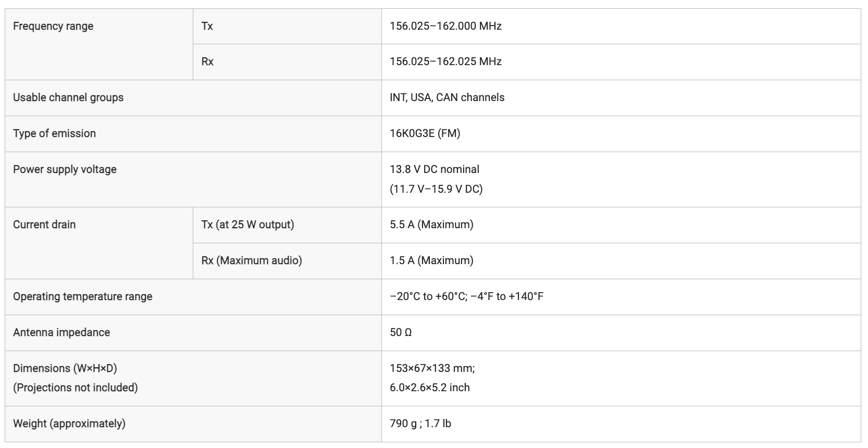Screen dimensions: 868x448
Task: Click the Type of emission label
Action: click(x=54, y=133)
